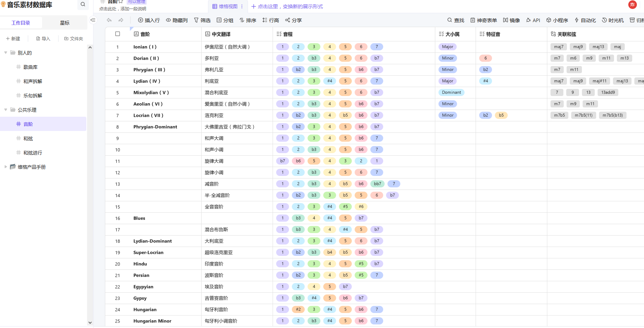Open the 筛选 filter tool

(202, 20)
